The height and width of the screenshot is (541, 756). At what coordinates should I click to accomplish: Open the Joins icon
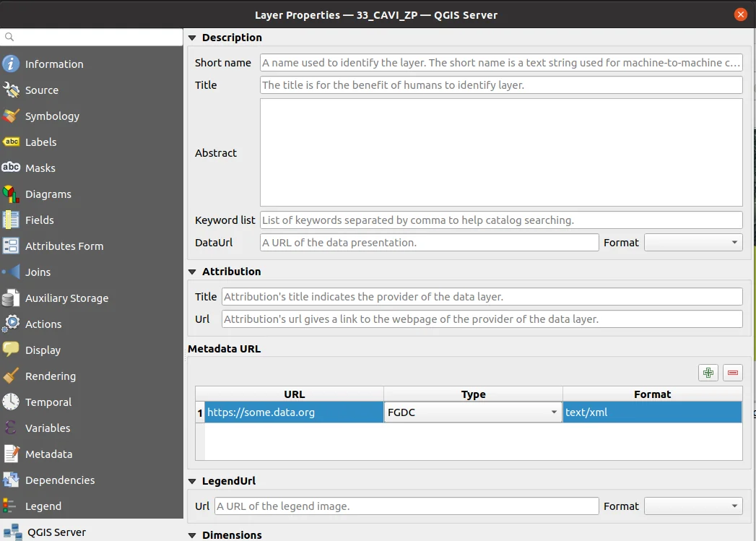tap(11, 272)
